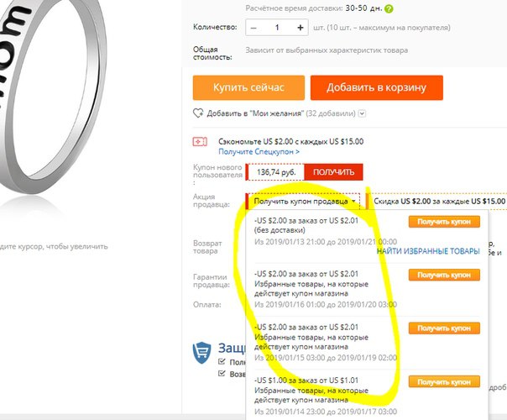Open the НАЙТИ ИЗБРАННЫЕ ТОВАРЫ link
This screenshot has height=420, width=507.
point(428,251)
